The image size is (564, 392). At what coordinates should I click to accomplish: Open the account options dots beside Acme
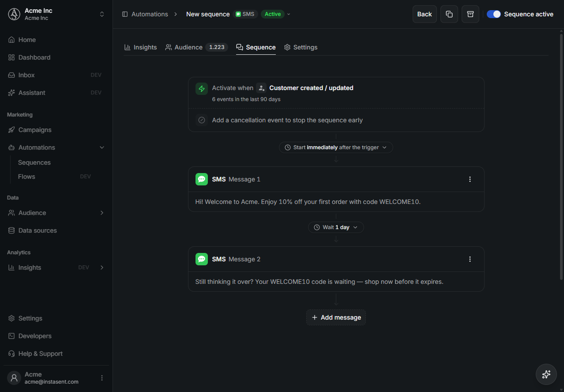pyautogui.click(x=102, y=378)
